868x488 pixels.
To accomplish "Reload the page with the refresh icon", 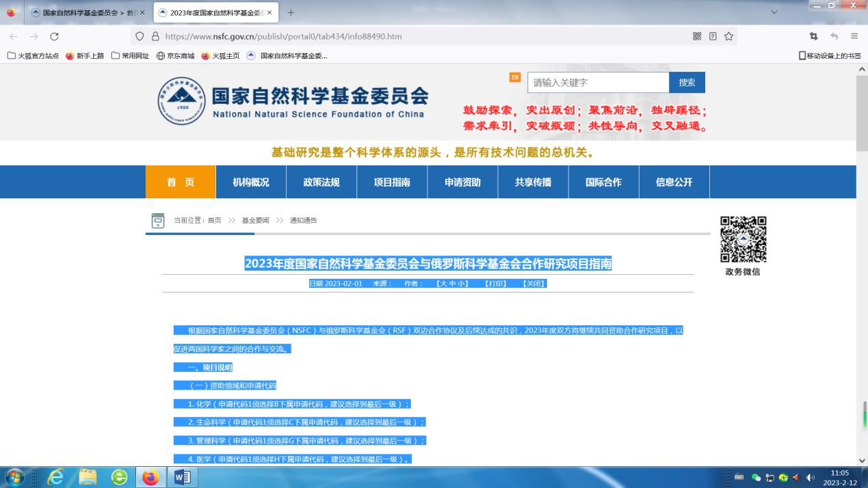I will [x=55, y=36].
